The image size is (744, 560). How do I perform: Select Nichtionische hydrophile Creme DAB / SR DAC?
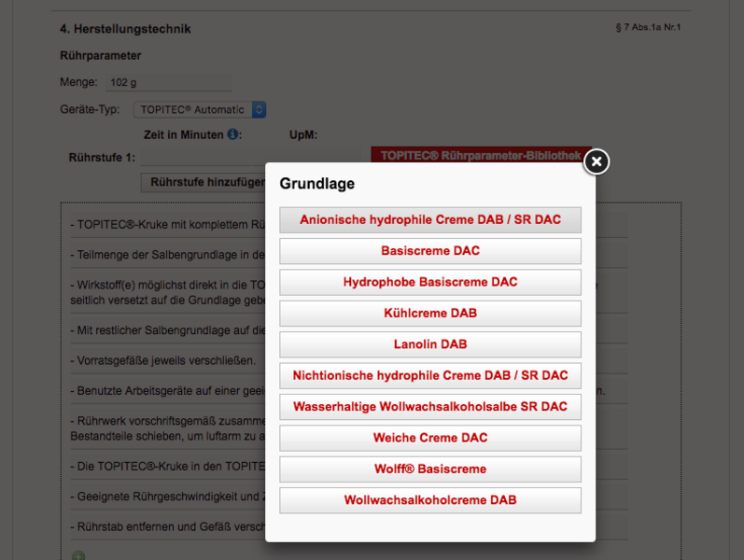(x=430, y=375)
